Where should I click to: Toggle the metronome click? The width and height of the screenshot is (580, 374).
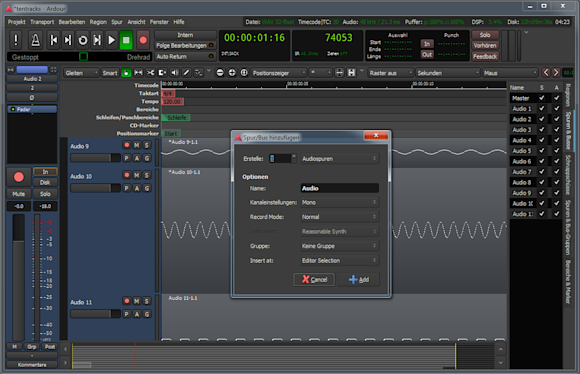36,40
